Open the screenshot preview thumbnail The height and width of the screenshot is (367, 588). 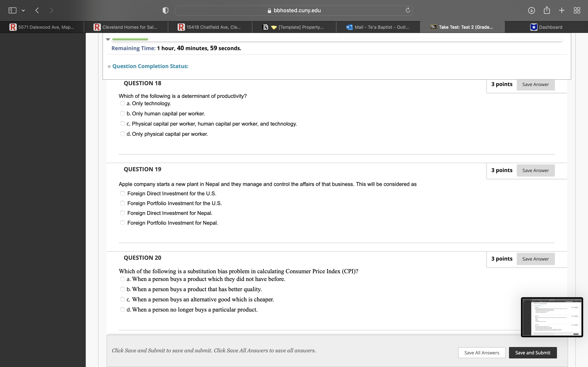552,317
